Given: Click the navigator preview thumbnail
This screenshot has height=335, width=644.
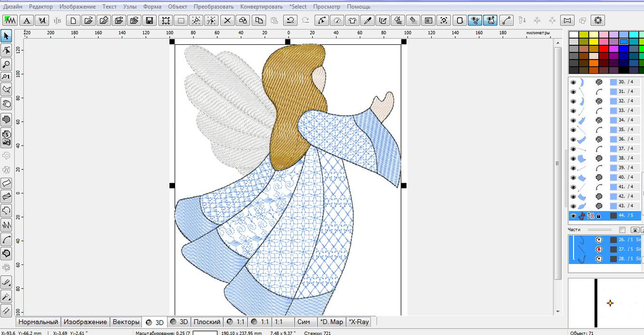Looking at the screenshot, I should tap(606, 303).
